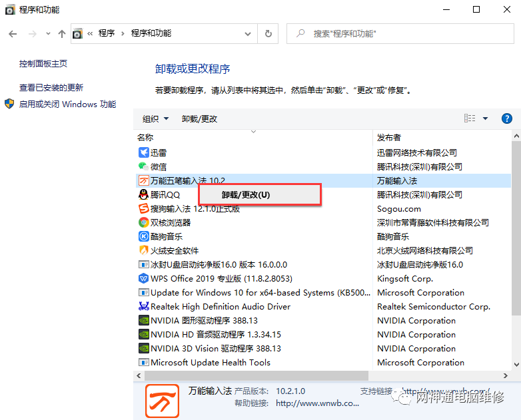The width and height of the screenshot is (521, 420).
Task: Click the control panel icon in address bar
Action: coord(77,33)
